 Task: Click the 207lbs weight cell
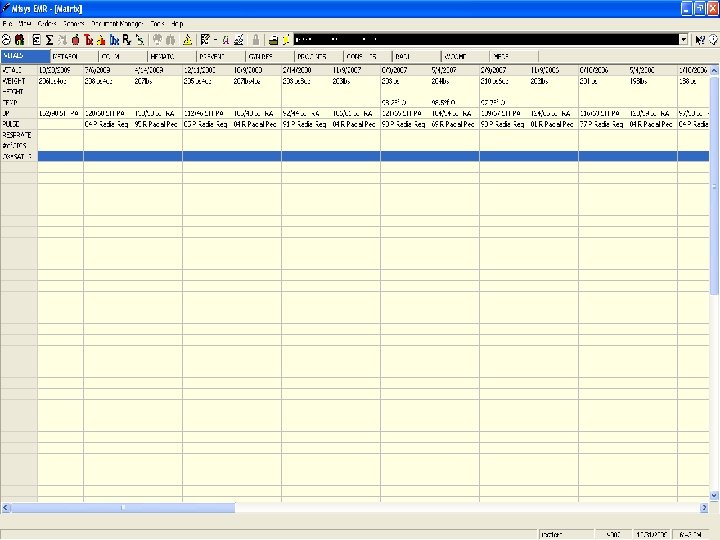(x=158, y=81)
